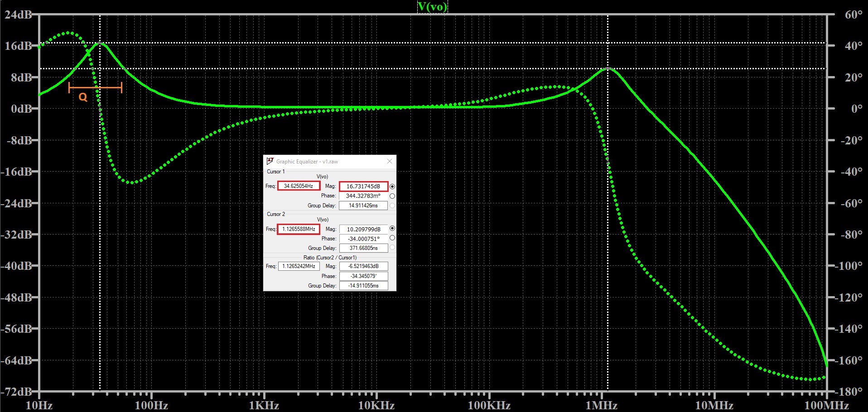Click the 1MHz label on the frequency axis
Screen dimensions: 868x412
(602, 405)
